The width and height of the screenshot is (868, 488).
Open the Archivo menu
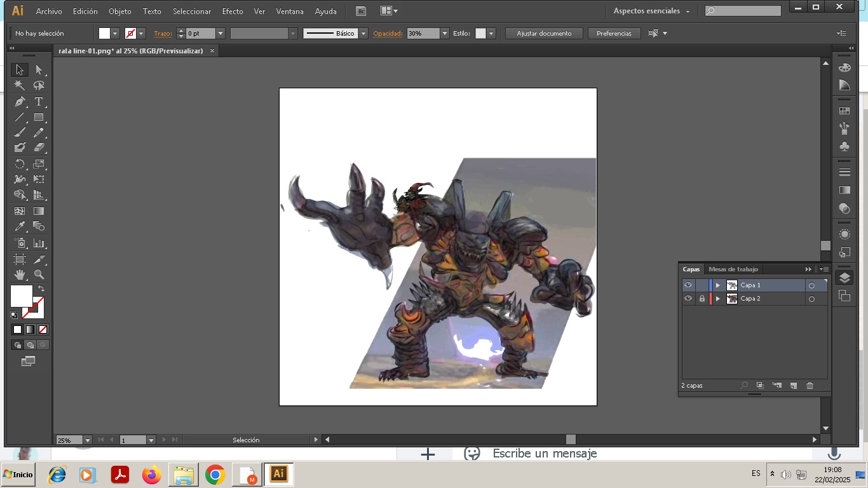pos(49,11)
